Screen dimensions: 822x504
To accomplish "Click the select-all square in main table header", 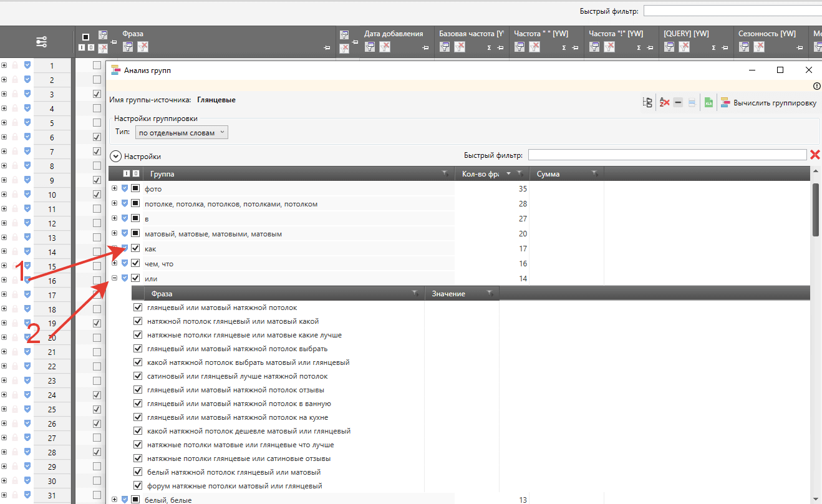I will [86, 37].
